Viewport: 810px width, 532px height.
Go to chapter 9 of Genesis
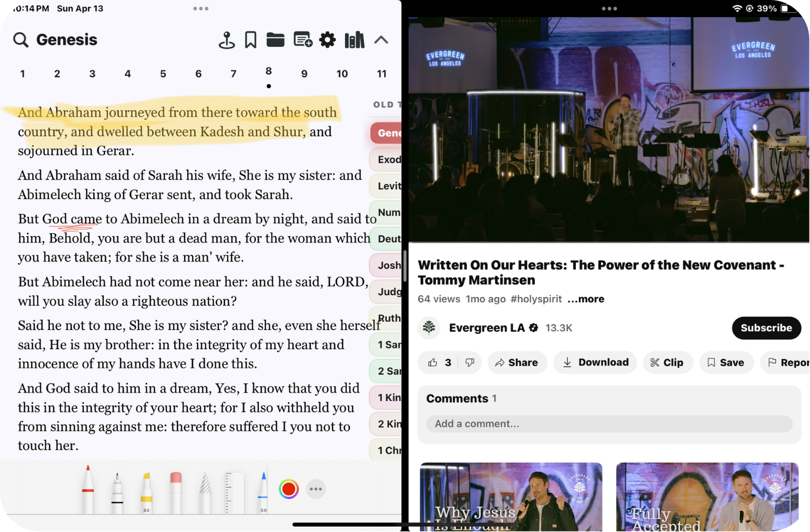(x=304, y=74)
